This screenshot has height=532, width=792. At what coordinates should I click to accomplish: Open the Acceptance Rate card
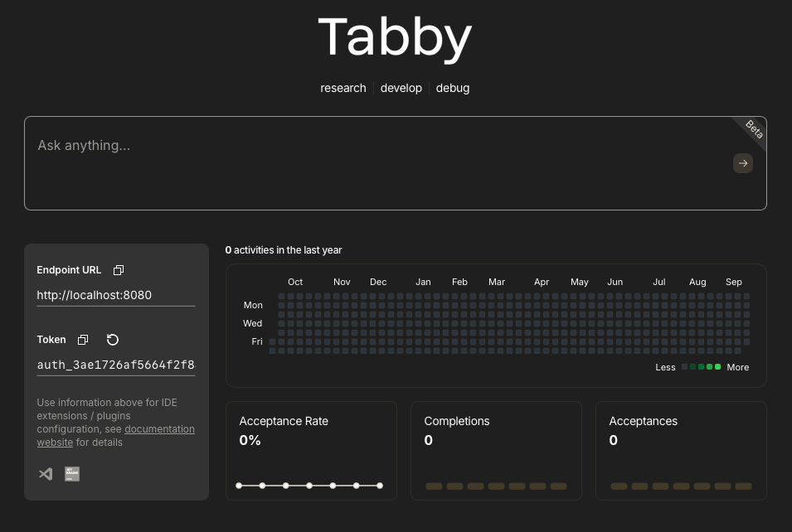tap(311, 451)
